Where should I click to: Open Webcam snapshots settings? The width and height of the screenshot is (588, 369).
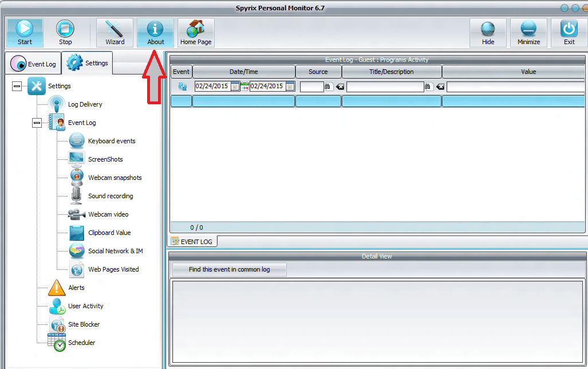point(115,178)
